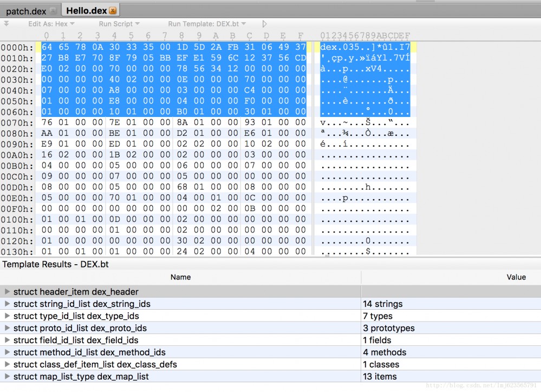This screenshot has height=392, width=541.
Task: Expand the dex_field_ids disclosure triangle
Action: (x=7, y=340)
